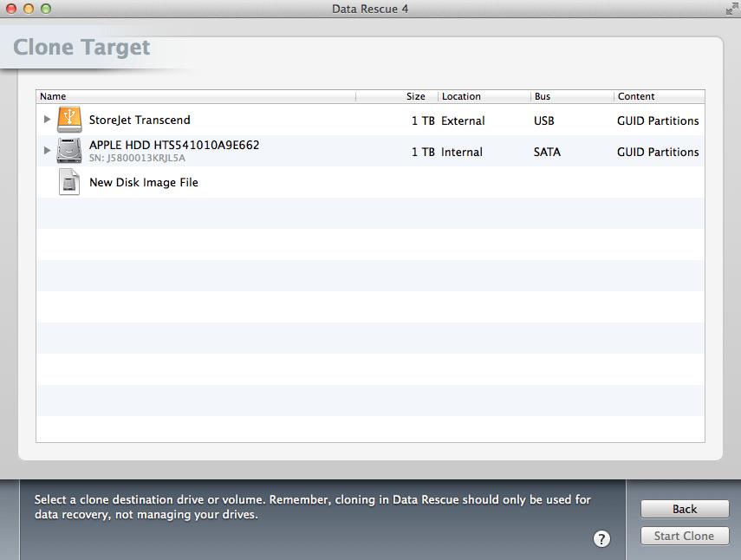Screen dimensions: 741x560
Task: Sort the list by the Name column
Action: (x=52, y=96)
